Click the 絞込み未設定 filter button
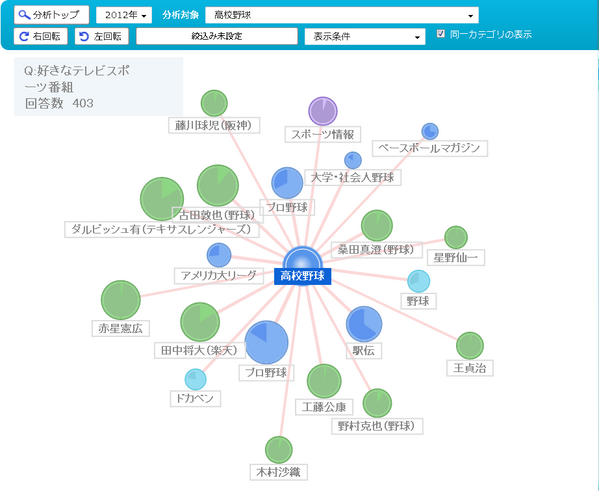 tap(217, 36)
